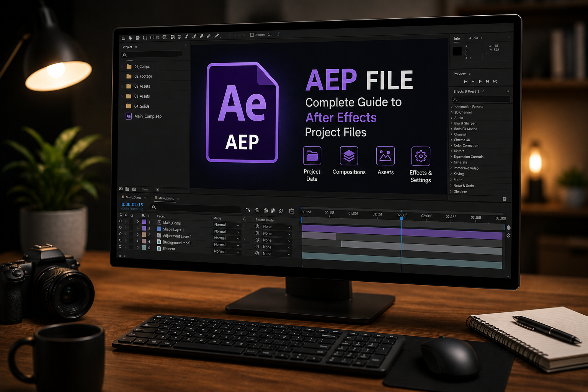Click the timeline layer search field
Image resolution: width=588 pixels, height=392 pixels.
196,208
